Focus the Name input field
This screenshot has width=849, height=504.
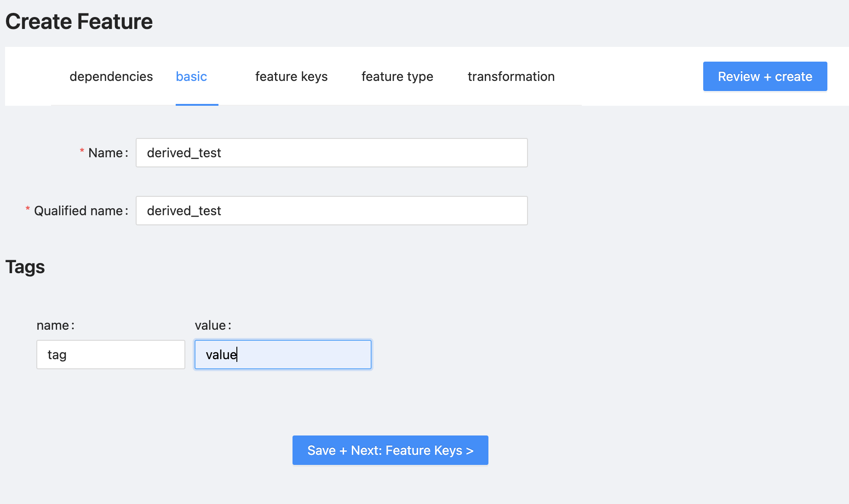(x=332, y=153)
